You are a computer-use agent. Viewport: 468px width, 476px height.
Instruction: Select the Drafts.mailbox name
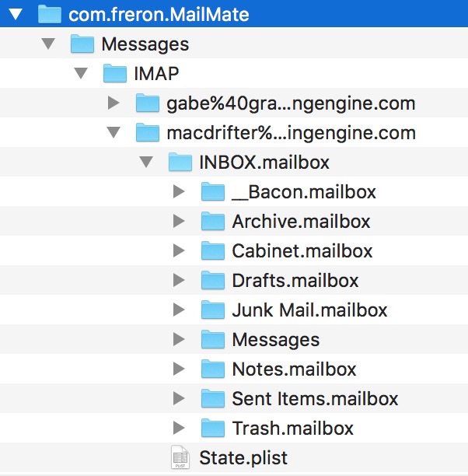pos(295,280)
